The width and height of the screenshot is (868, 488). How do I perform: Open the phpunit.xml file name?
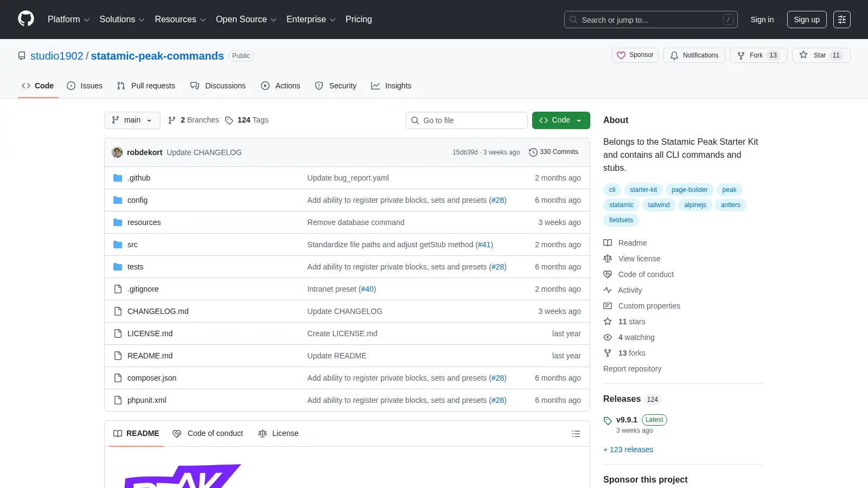click(x=146, y=400)
